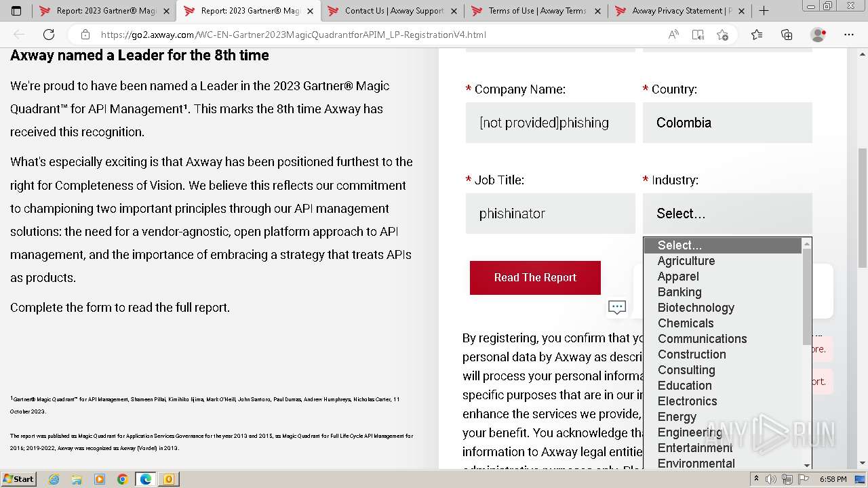Close the Terms of Use tab
Viewport: 868px width, 488px height.
coord(597,11)
